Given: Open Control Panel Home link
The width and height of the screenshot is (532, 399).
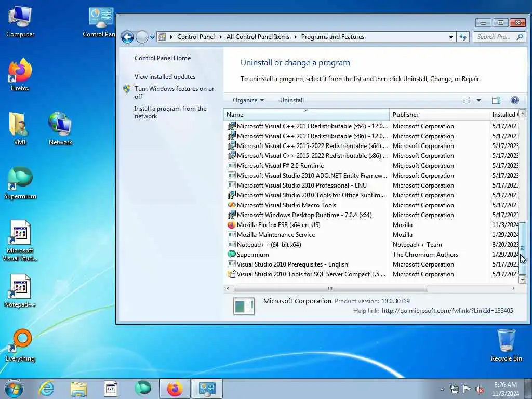Looking at the screenshot, I should tap(163, 58).
